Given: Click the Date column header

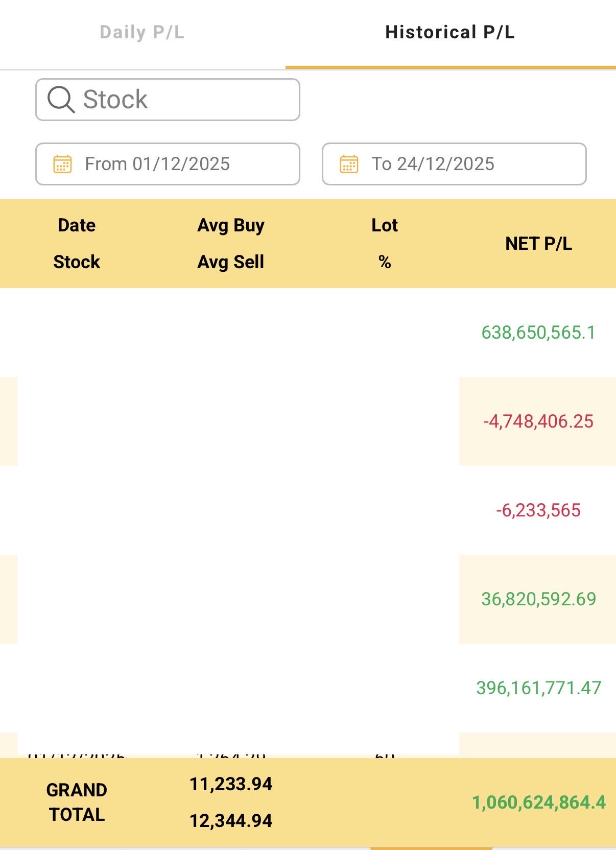Looking at the screenshot, I should point(77,225).
